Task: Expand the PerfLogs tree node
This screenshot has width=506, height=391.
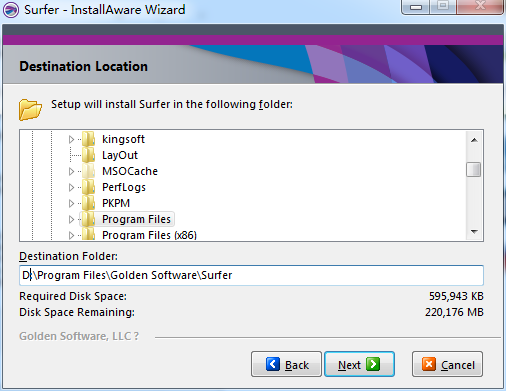Action: coord(71,187)
